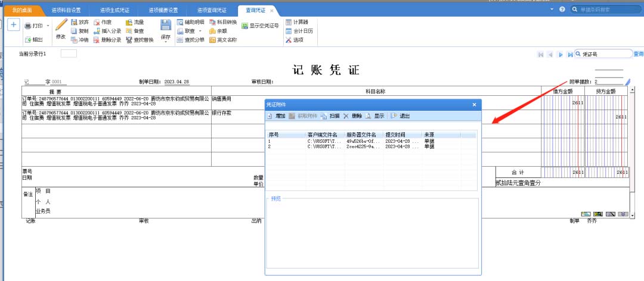
Task: Switch to the 进项摘要设置 tab
Action: point(163,10)
